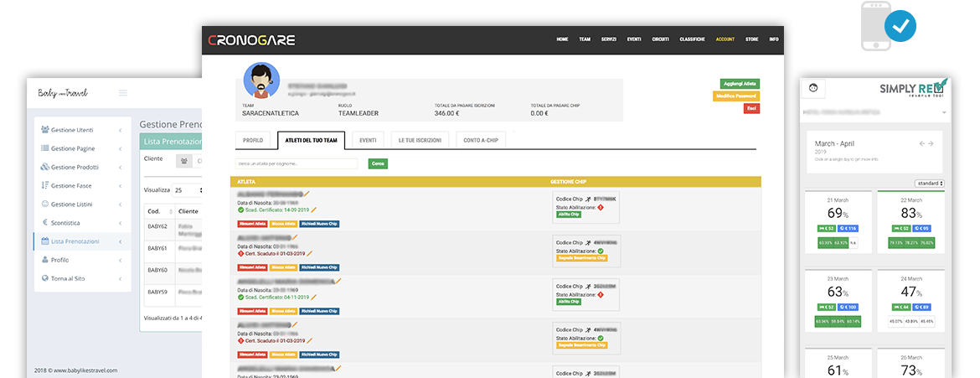Click the Profilo person icon
Image resolution: width=980 pixels, height=378 pixels.
(x=45, y=259)
